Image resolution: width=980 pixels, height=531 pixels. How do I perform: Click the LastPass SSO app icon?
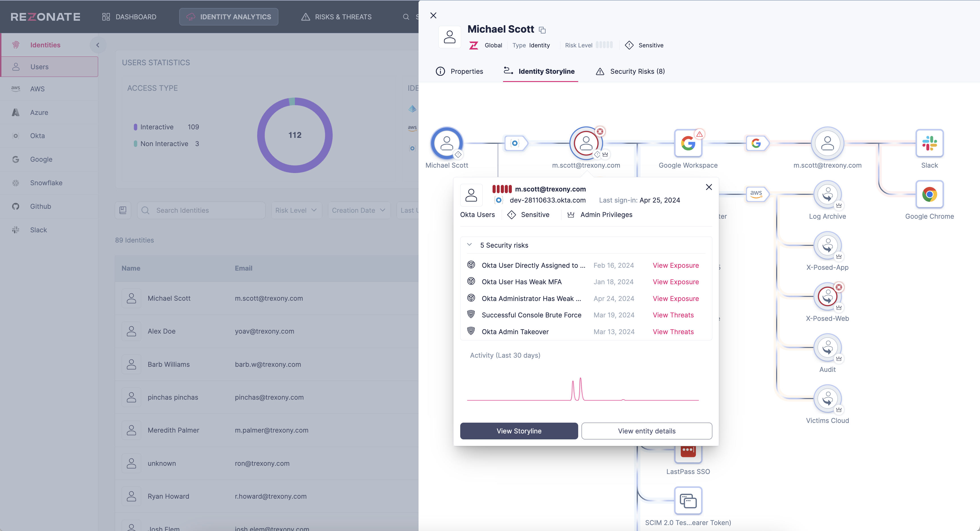click(x=688, y=453)
